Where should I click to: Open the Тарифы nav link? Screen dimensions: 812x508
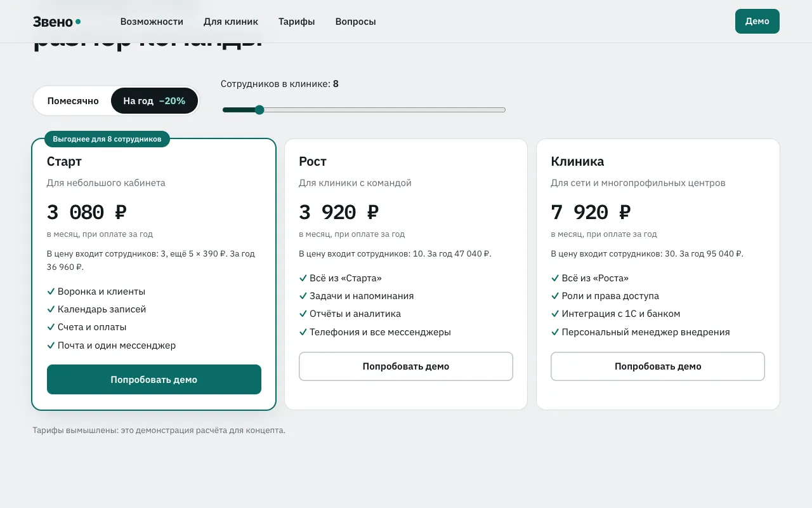296,22
